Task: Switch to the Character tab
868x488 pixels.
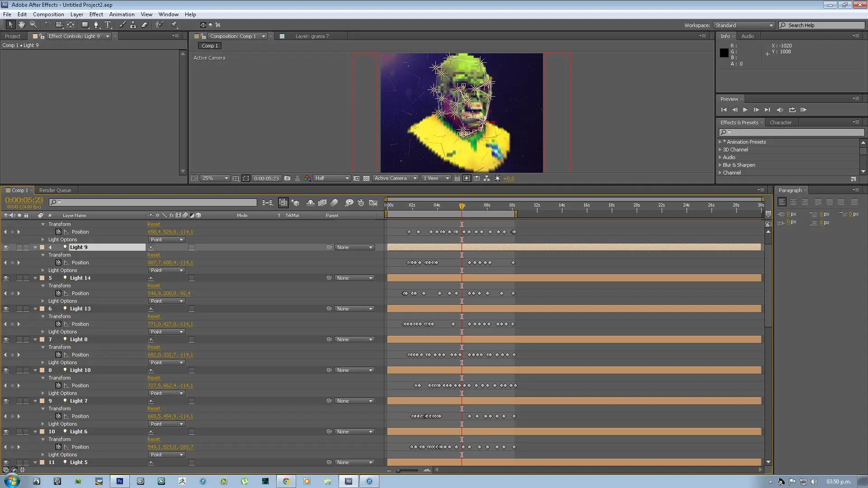Action: click(781, 122)
